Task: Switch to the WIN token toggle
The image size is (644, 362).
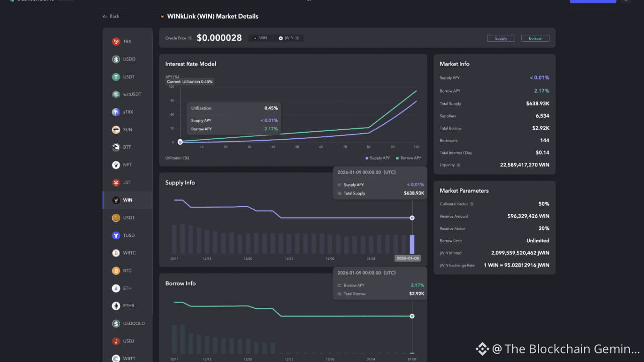Action: point(261,38)
